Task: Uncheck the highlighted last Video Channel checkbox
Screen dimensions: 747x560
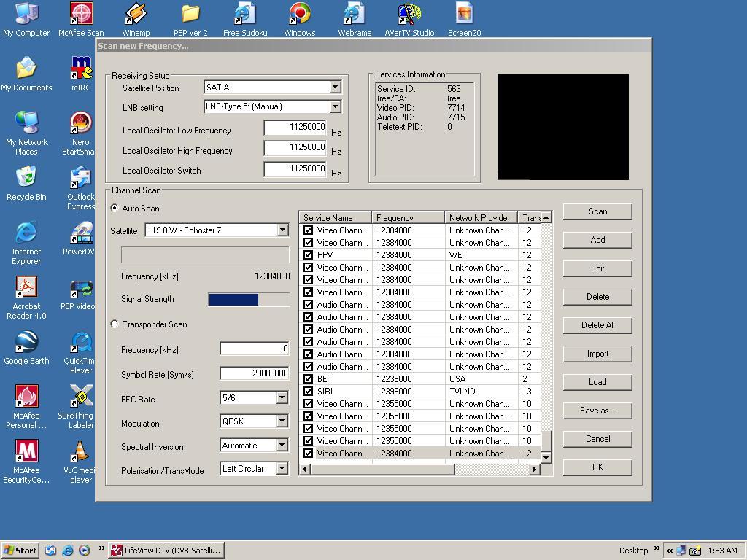Action: click(x=309, y=453)
